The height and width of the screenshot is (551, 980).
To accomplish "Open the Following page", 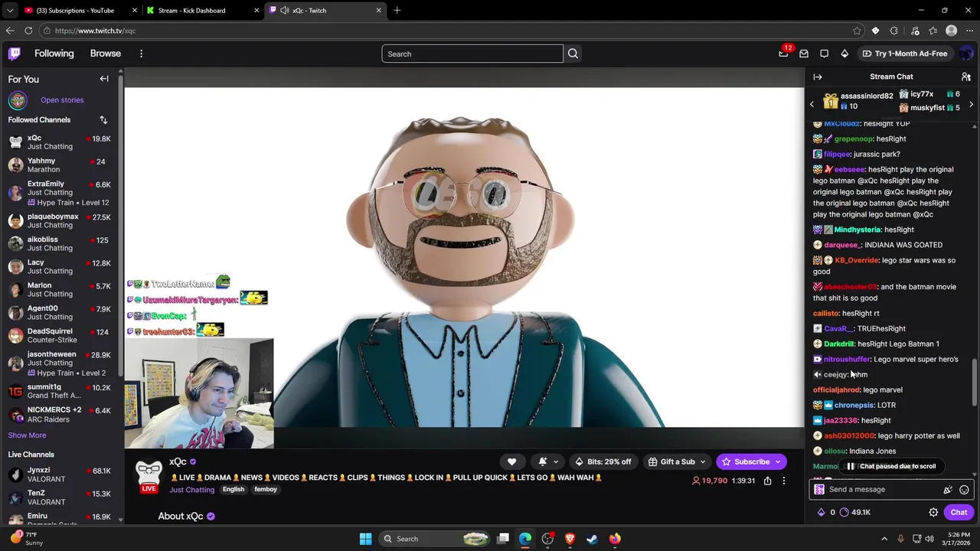I will coord(54,54).
